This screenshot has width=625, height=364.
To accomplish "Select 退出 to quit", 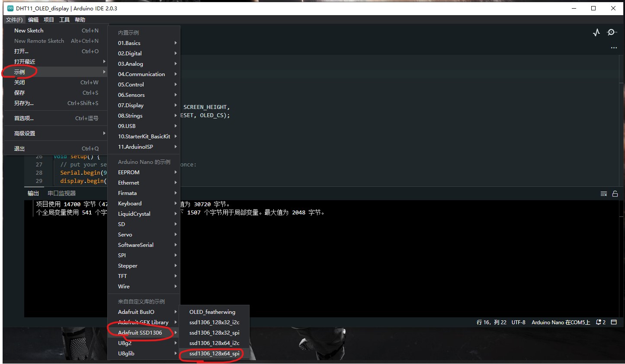I will pyautogui.click(x=55, y=149).
